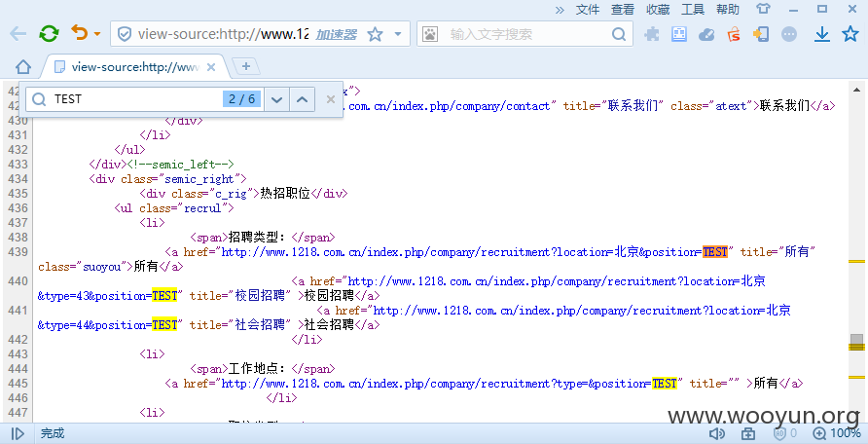Close the view-source tab
868x444 pixels.
click(211, 67)
